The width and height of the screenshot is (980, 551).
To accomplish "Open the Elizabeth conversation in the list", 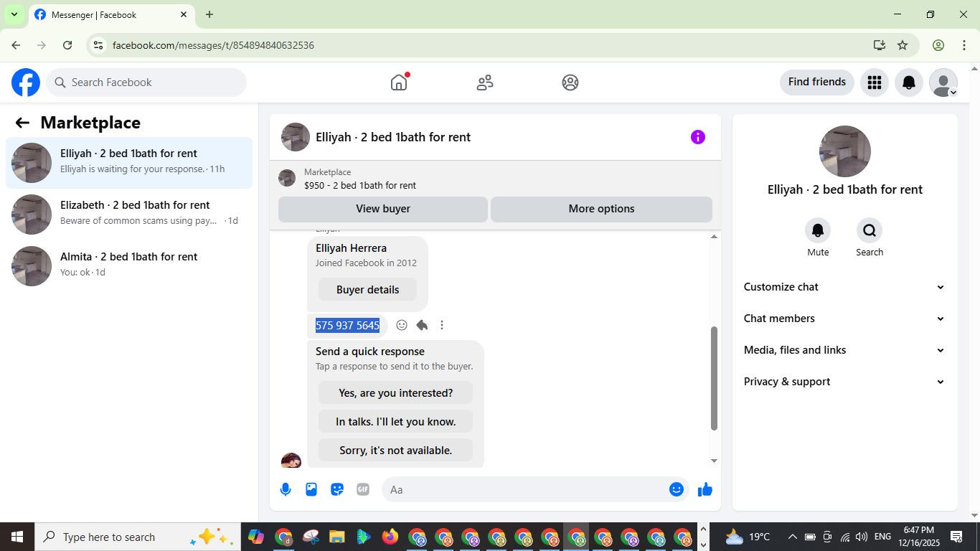I will pos(129,215).
